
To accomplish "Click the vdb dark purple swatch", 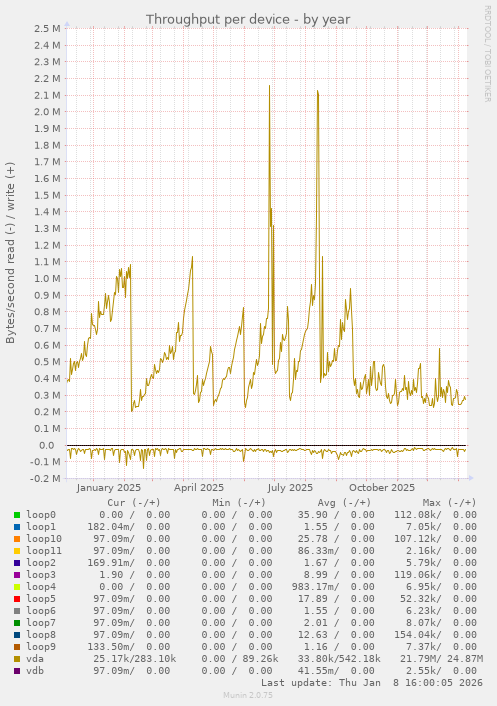I will 17,671.
